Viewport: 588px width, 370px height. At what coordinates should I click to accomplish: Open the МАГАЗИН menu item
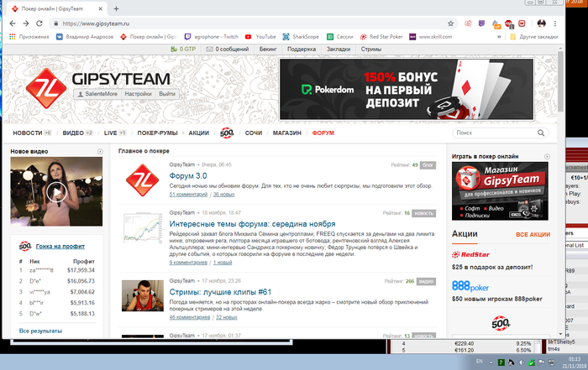287,133
